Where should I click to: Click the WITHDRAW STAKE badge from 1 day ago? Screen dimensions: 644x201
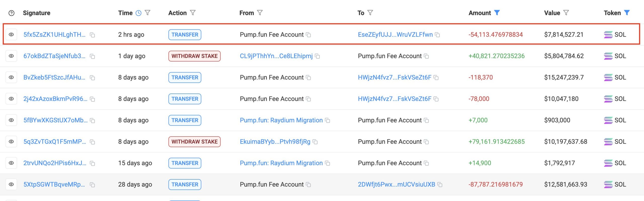(x=194, y=56)
